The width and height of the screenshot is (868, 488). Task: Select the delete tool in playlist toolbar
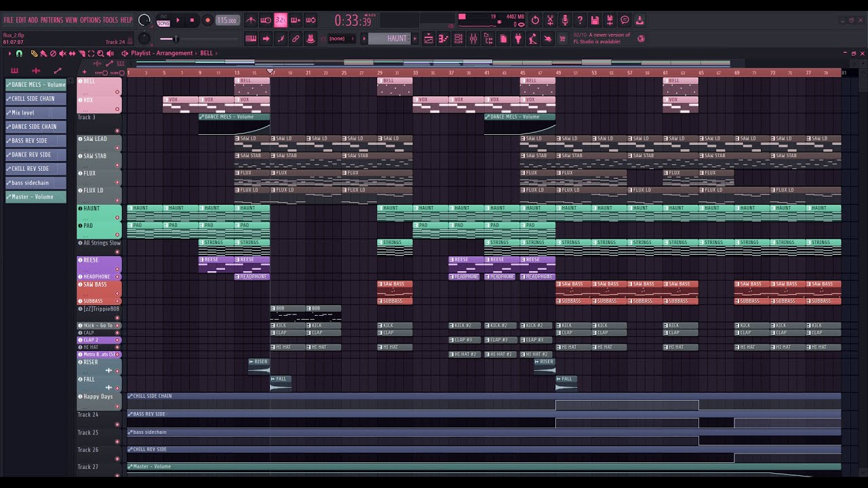(x=54, y=54)
